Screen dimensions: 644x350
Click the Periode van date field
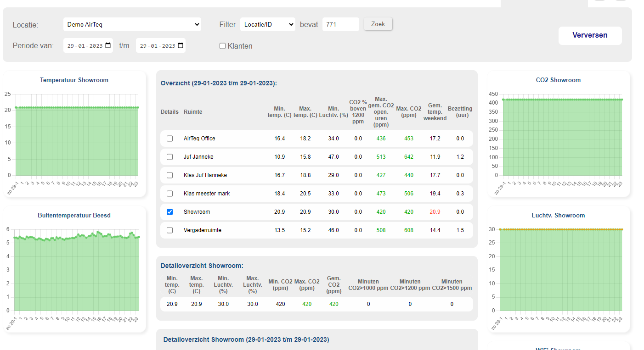[88, 45]
